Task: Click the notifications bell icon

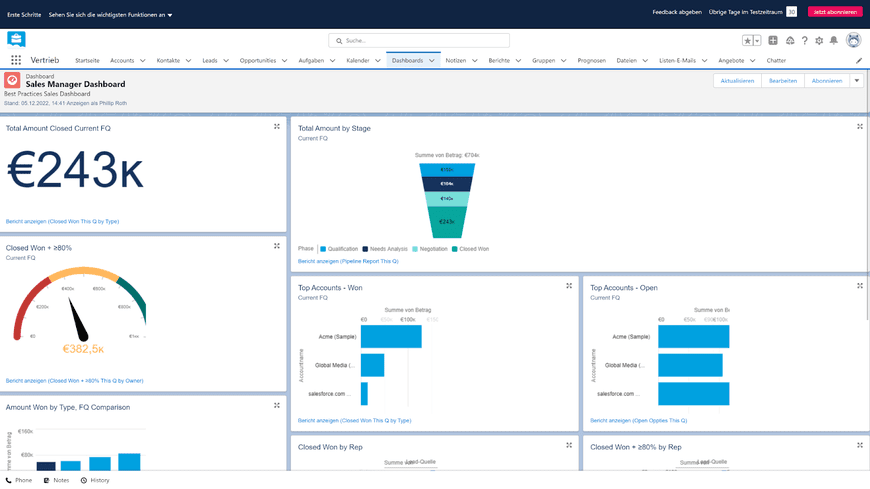Action: [x=833, y=41]
